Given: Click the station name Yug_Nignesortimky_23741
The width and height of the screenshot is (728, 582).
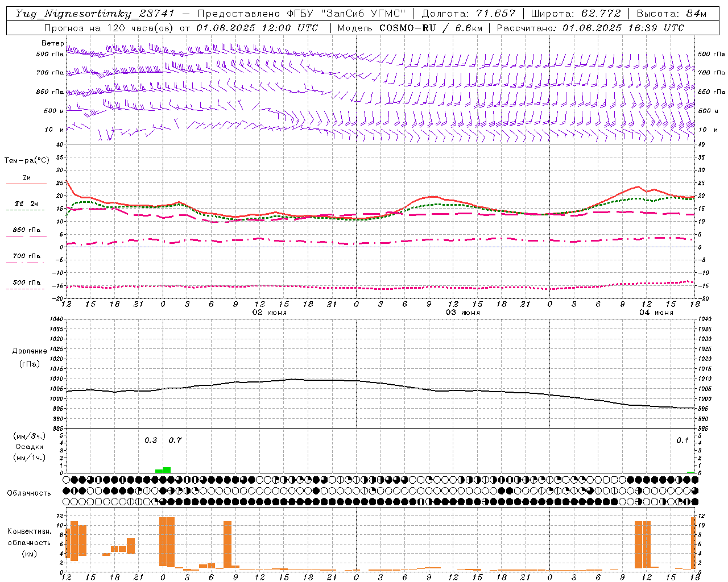Looking at the screenshot, I should (x=95, y=14).
